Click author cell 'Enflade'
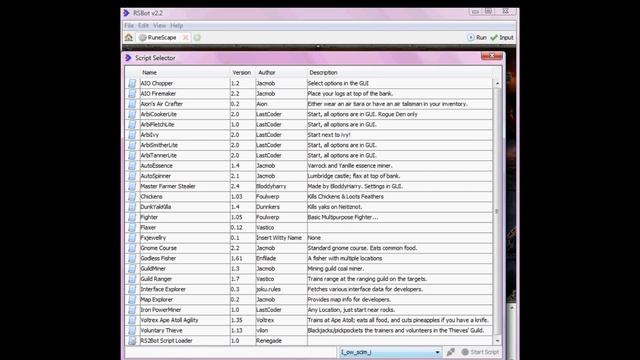 tap(266, 258)
